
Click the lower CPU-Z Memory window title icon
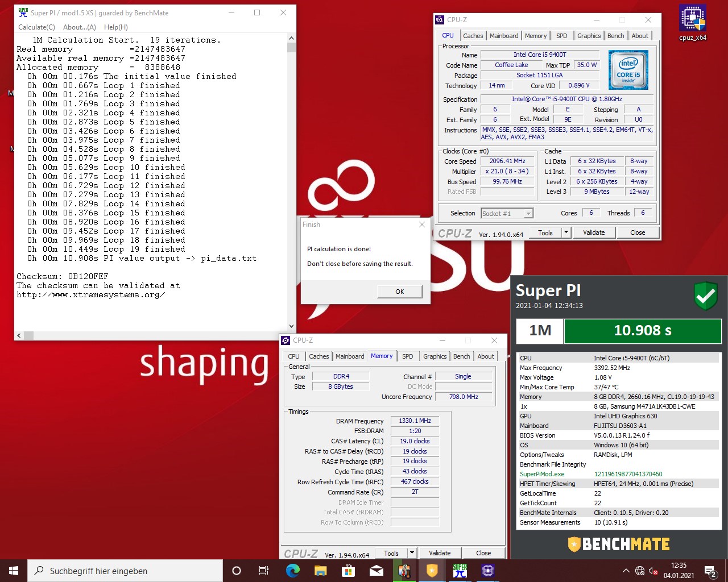[x=286, y=340]
